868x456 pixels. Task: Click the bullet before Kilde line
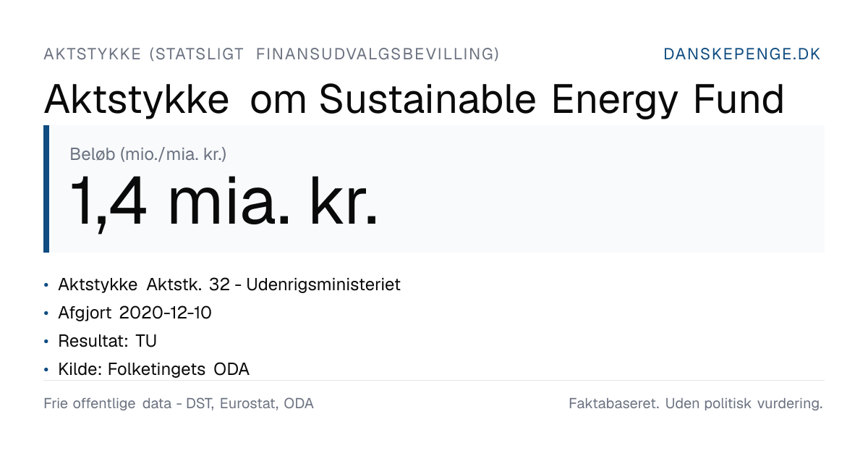(x=47, y=370)
